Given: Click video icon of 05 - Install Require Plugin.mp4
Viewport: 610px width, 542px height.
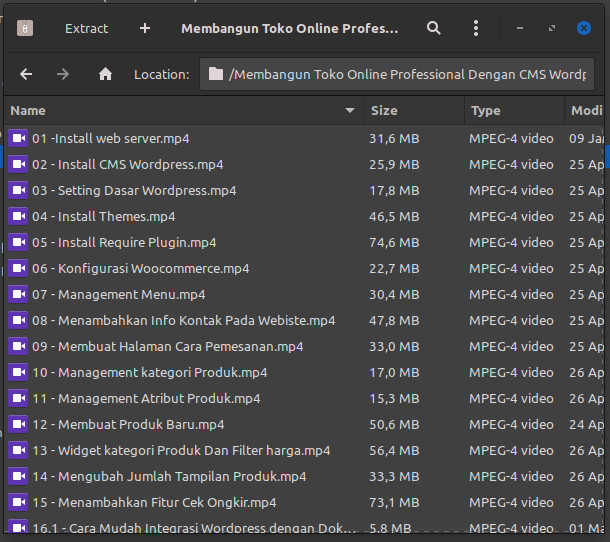Looking at the screenshot, I should coord(18,242).
